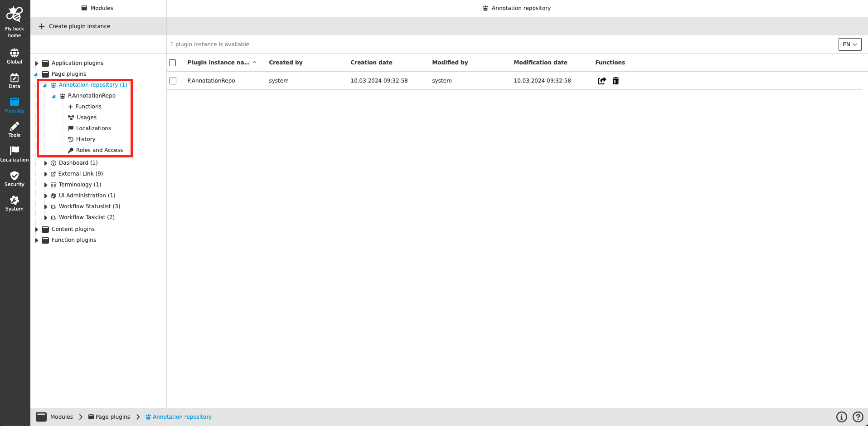Open the Global settings section
Screen dimensions: 868x426
(x=14, y=55)
